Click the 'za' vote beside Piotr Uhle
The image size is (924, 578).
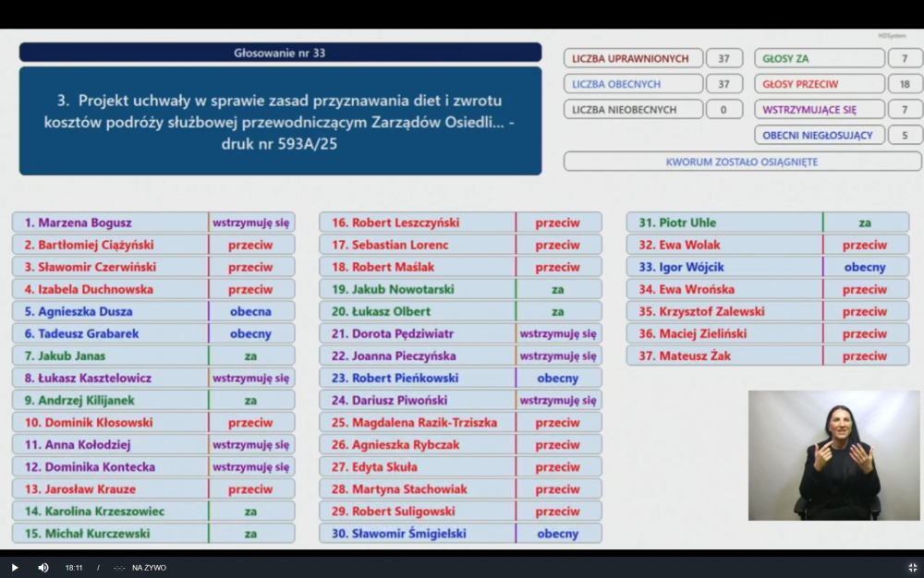(865, 223)
